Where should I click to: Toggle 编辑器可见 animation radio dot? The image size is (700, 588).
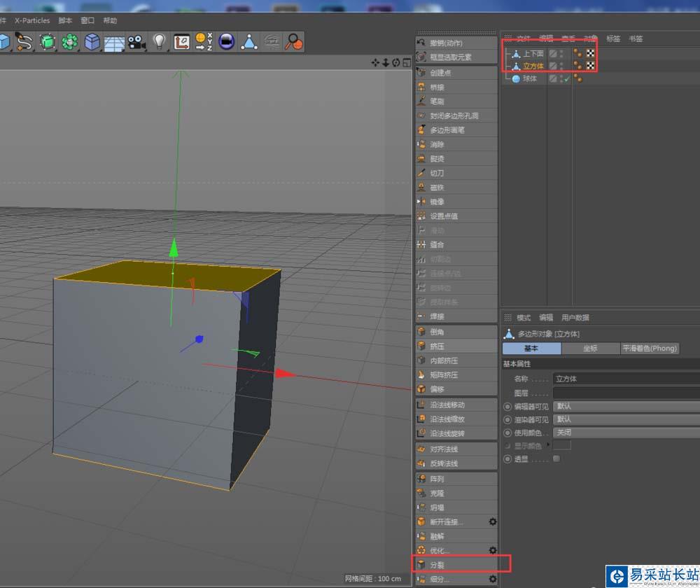(507, 407)
